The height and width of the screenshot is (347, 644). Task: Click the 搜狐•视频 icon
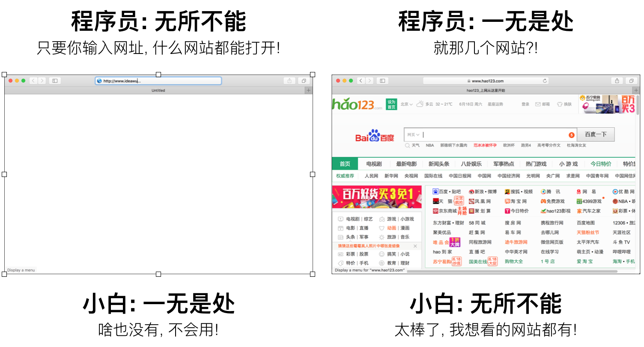[x=507, y=191]
